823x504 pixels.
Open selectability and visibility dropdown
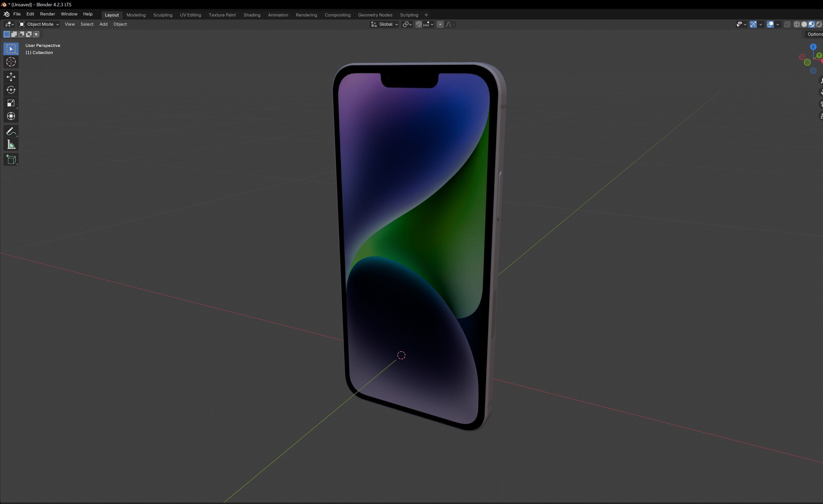click(x=742, y=24)
